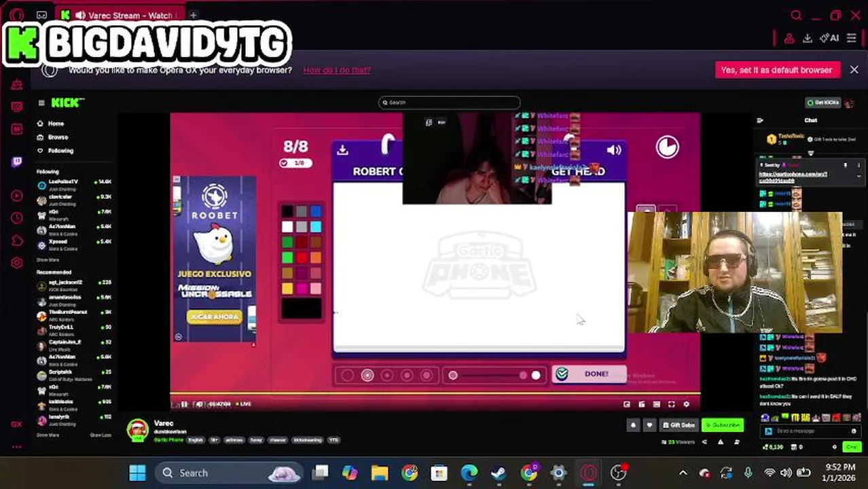Screen dimensions: 868x489
Task: Open Opera GX workspaces icon beside tab
Action: [41, 15]
